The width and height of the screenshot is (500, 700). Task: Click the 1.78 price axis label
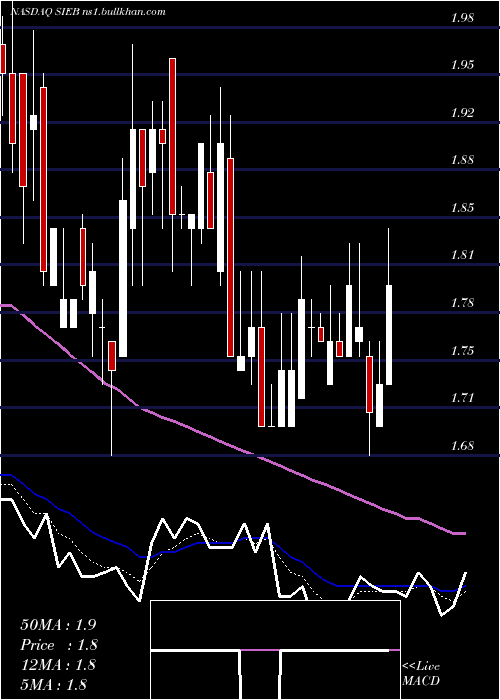point(462,303)
